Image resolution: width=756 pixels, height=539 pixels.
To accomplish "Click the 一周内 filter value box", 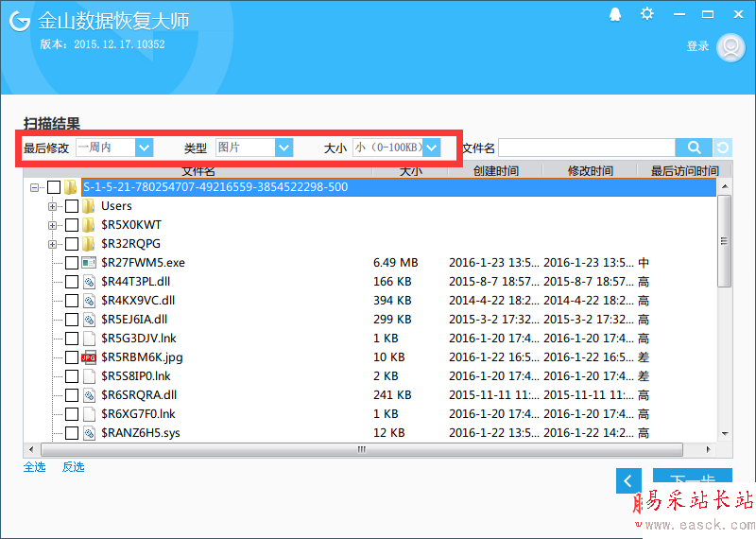I will 106,148.
